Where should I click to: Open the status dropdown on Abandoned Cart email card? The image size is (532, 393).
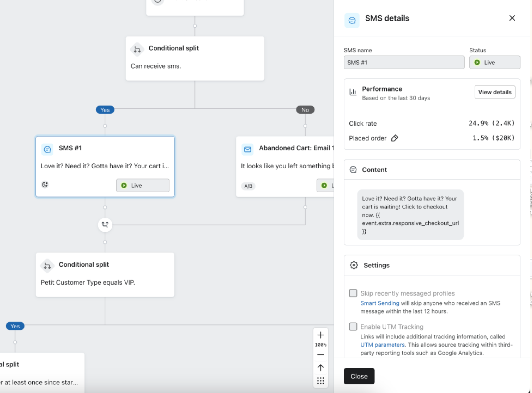325,185
